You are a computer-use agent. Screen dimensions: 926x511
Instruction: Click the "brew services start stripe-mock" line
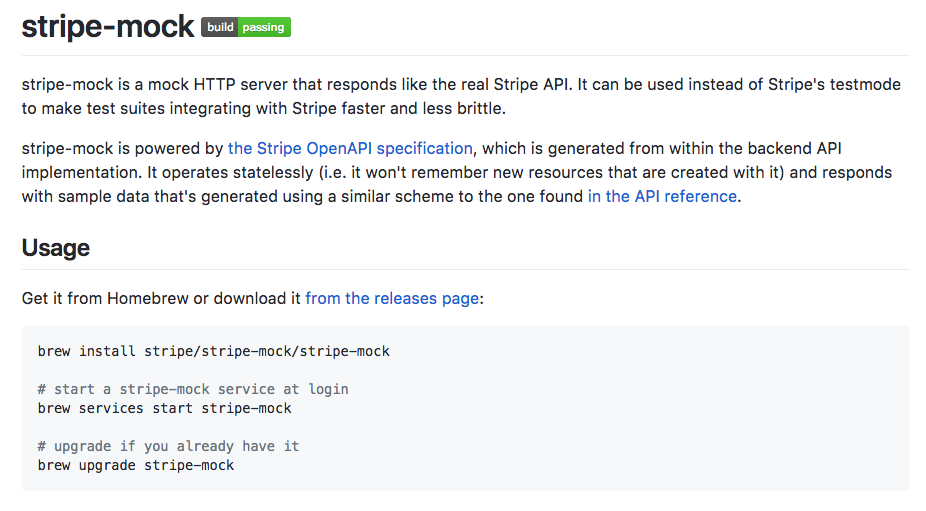(x=165, y=408)
